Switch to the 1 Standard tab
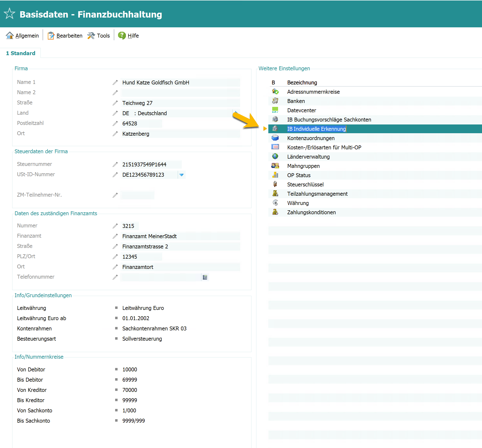The width and height of the screenshot is (482, 448). pyautogui.click(x=20, y=53)
